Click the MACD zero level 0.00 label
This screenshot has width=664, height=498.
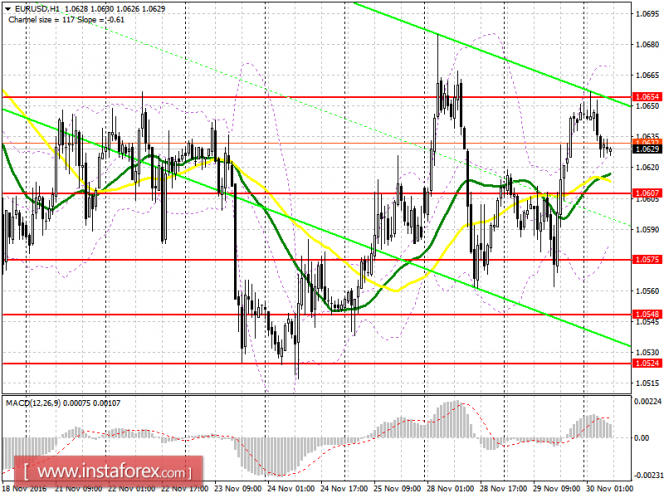[x=642, y=438]
